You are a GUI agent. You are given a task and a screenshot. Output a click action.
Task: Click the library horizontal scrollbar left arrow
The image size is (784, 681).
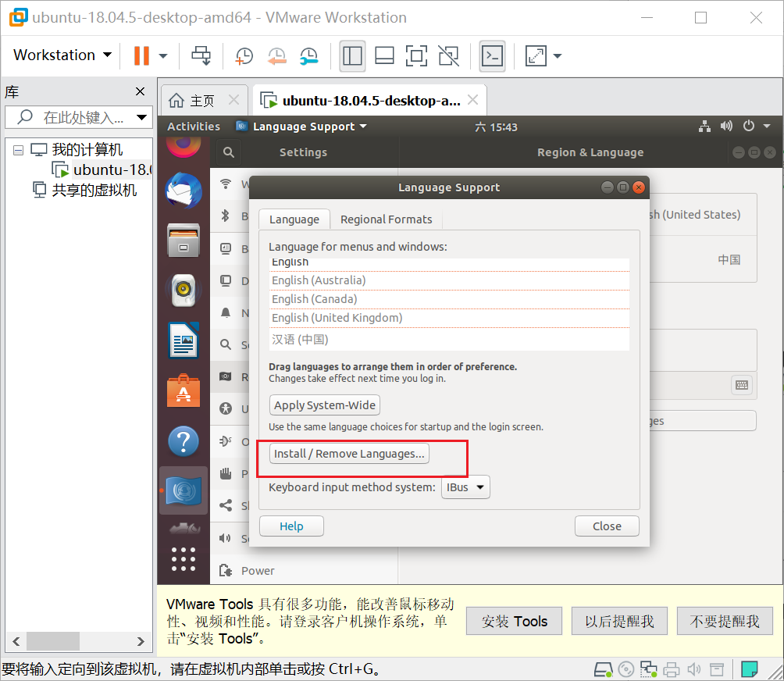tap(16, 641)
